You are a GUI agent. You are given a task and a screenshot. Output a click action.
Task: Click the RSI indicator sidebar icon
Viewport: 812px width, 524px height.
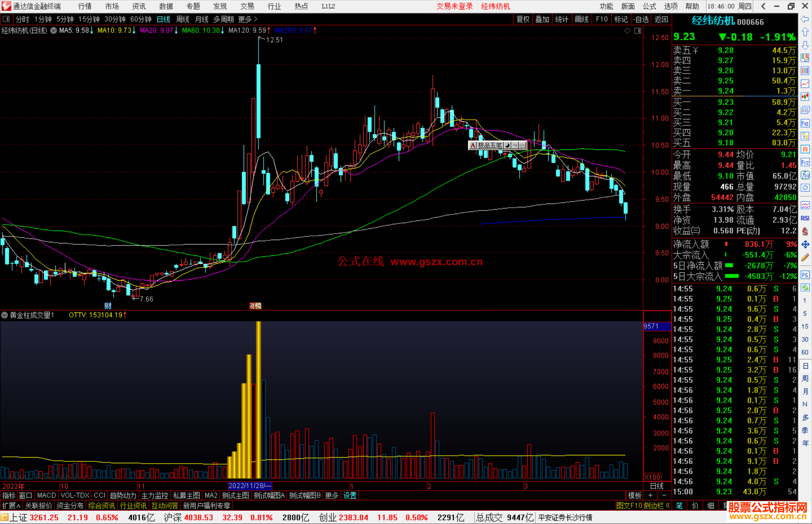805,218
